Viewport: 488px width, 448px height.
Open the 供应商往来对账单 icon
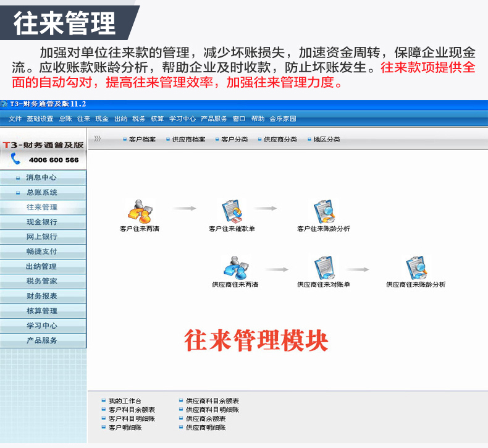pyautogui.click(x=324, y=268)
